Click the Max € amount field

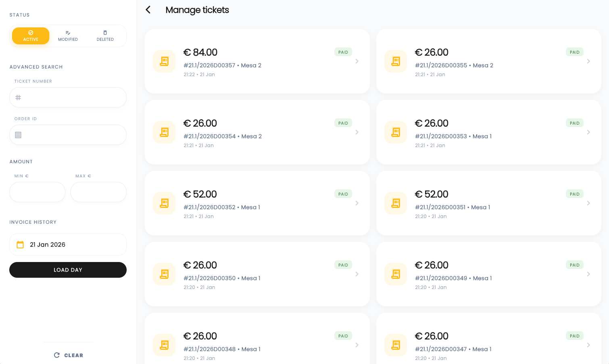point(98,192)
